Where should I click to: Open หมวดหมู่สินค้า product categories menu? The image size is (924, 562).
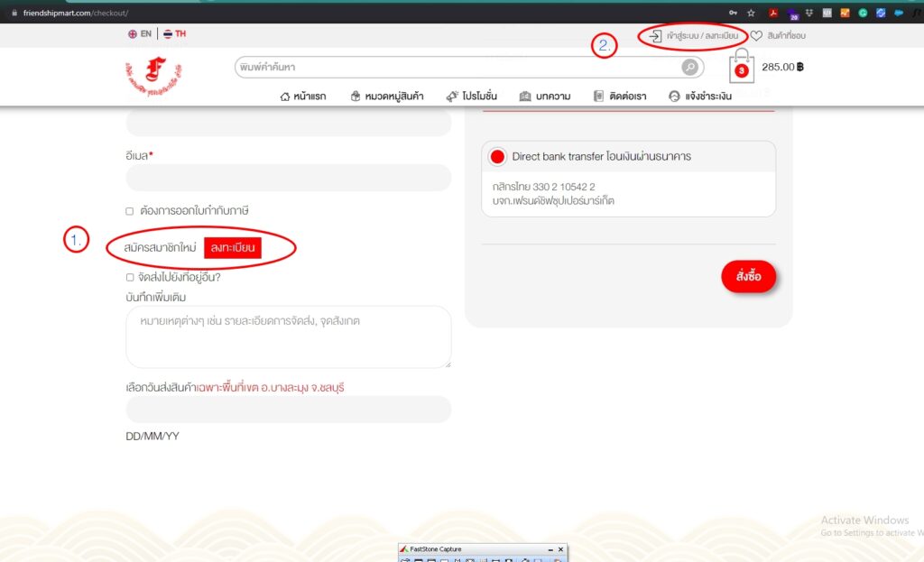(x=387, y=97)
